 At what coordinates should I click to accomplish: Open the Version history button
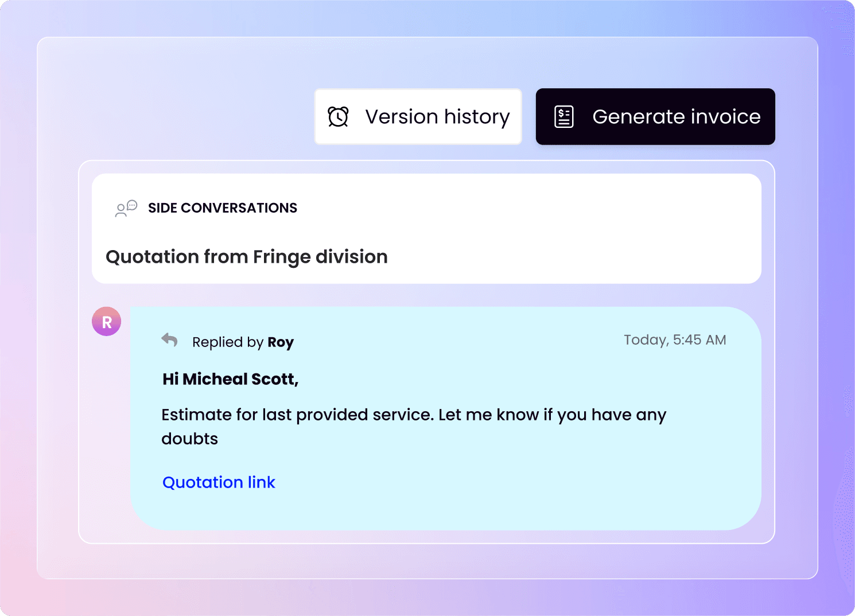tap(418, 116)
